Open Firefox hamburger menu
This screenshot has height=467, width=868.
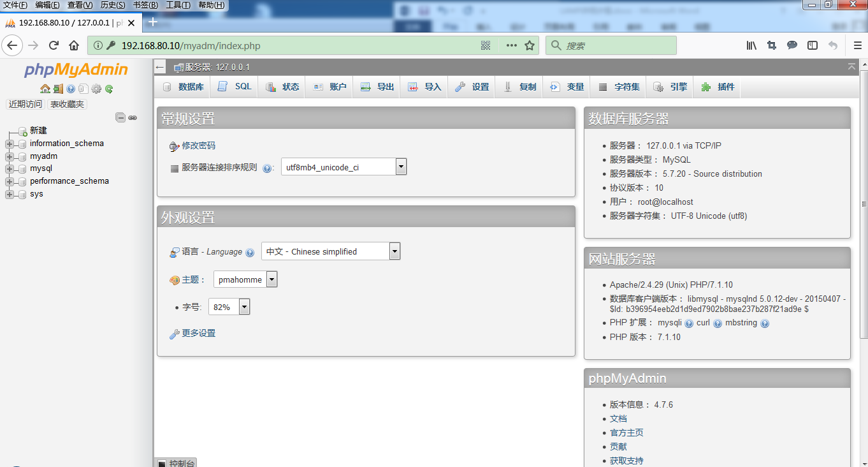coord(858,45)
